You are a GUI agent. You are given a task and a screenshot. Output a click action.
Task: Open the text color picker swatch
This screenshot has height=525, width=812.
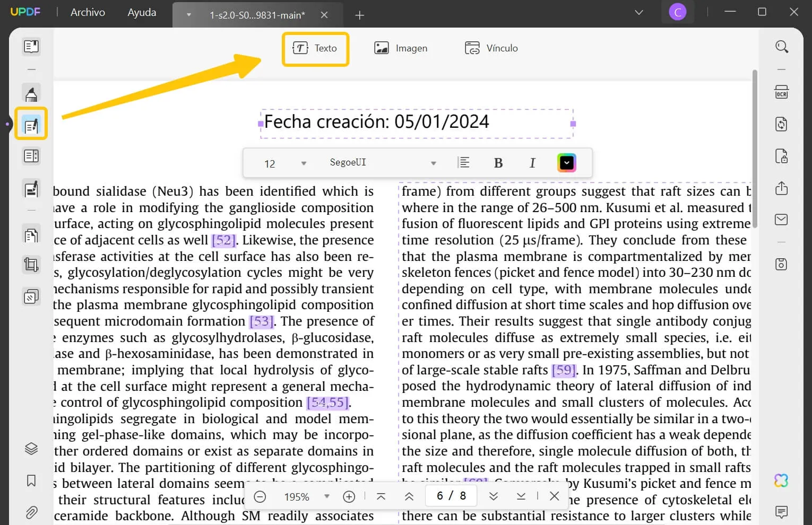click(567, 163)
